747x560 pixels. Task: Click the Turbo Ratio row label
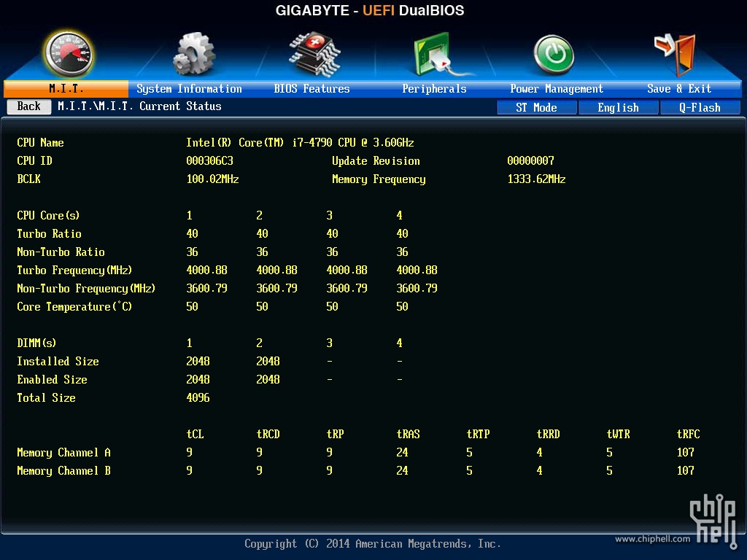(x=49, y=234)
